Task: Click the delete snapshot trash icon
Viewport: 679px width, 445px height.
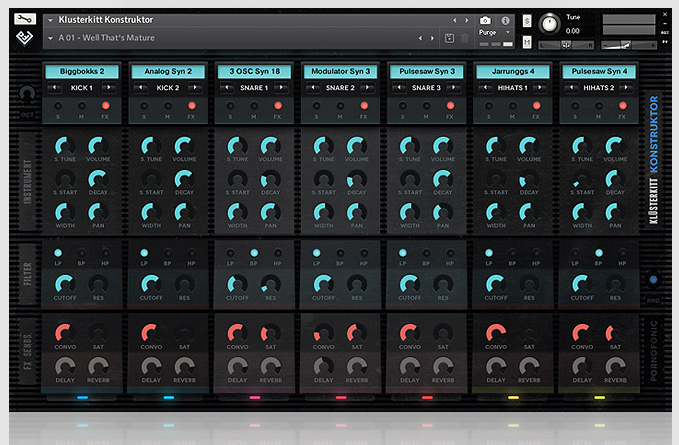Action: (465, 38)
